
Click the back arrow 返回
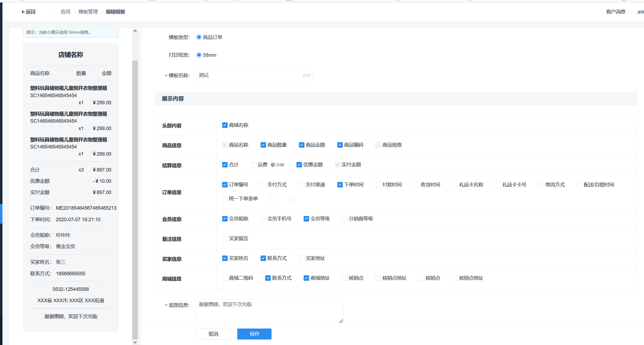[x=28, y=12]
